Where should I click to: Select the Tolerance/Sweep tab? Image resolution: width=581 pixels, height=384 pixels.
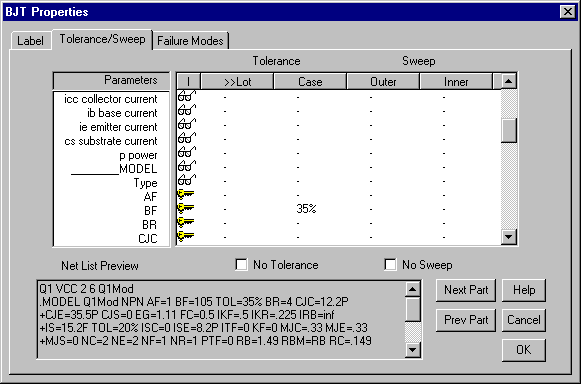tap(102, 39)
